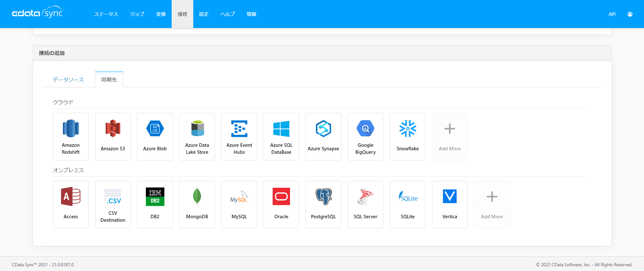Open the ステータス menu
The width and height of the screenshot is (644, 271).
point(106,14)
